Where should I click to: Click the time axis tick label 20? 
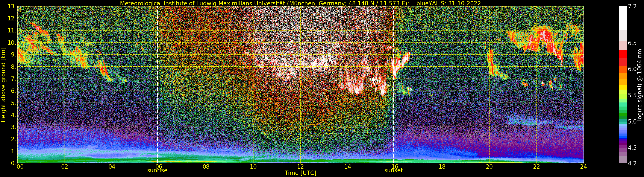[489, 166]
